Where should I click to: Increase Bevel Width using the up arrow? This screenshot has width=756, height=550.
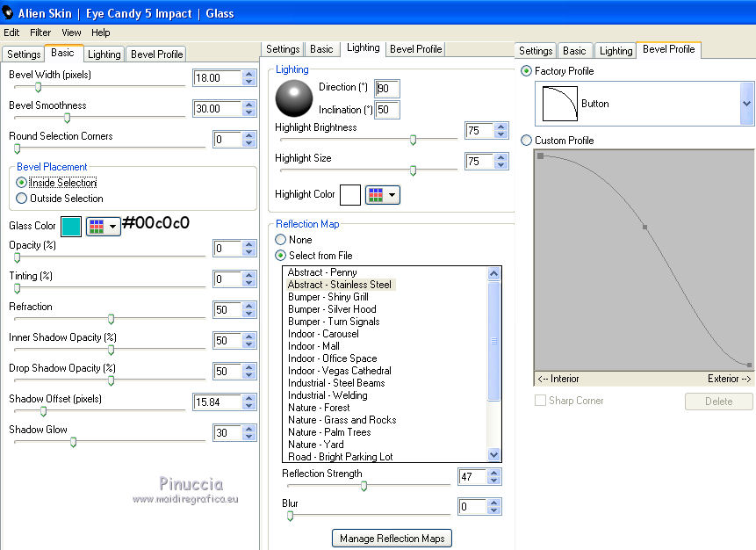249,74
